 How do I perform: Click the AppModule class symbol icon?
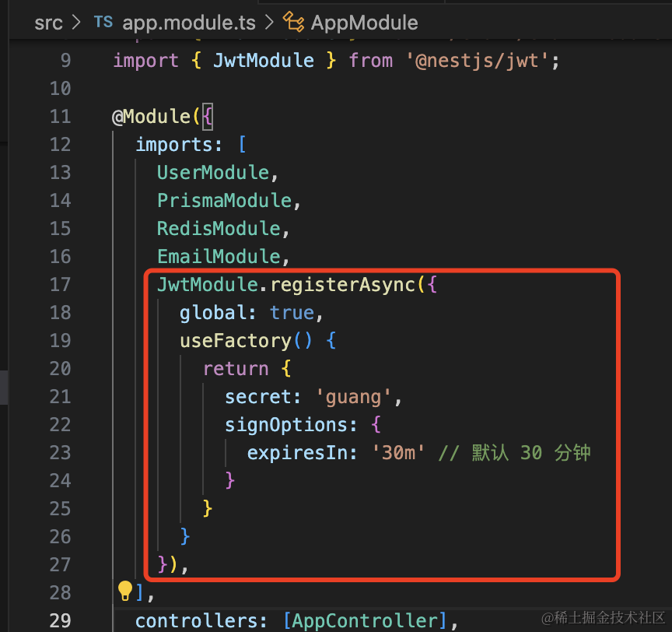click(293, 23)
